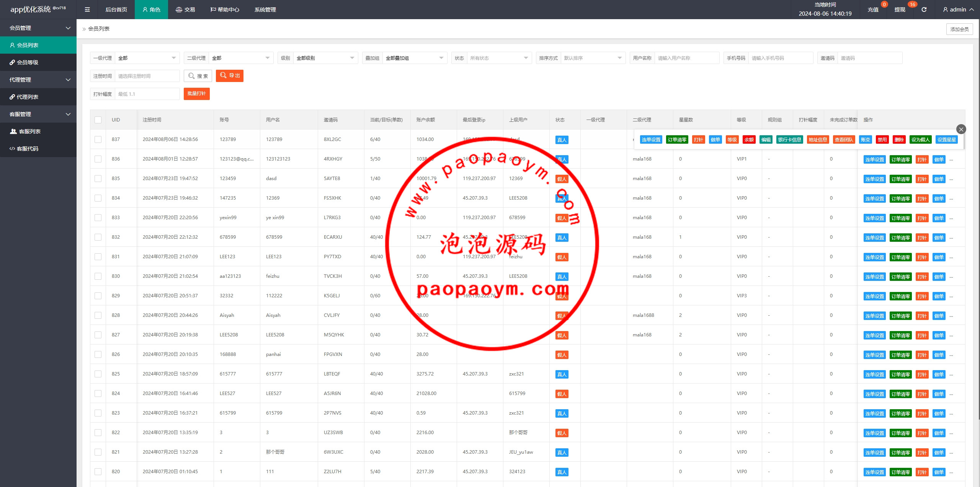Check the box for UID 830
Screen dimensions: 980x487
(x=98, y=276)
